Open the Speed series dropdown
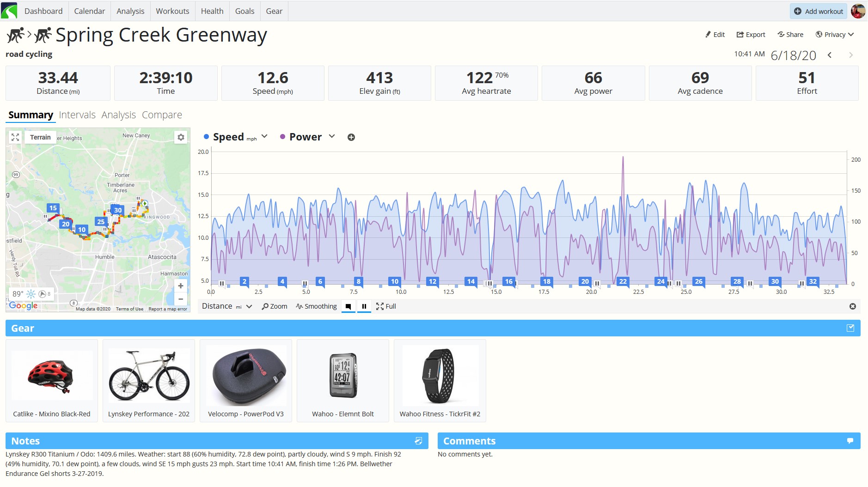The image size is (868, 487). pos(264,136)
